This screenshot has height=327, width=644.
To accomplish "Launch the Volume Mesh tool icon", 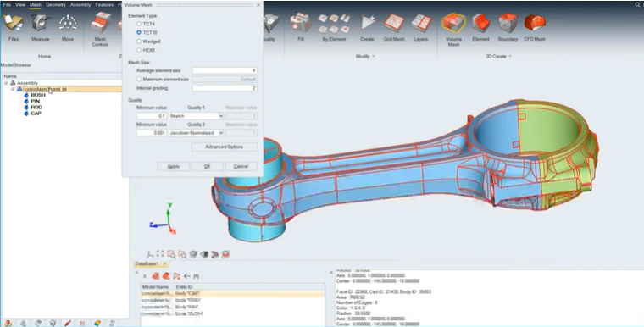I will [x=453, y=23].
